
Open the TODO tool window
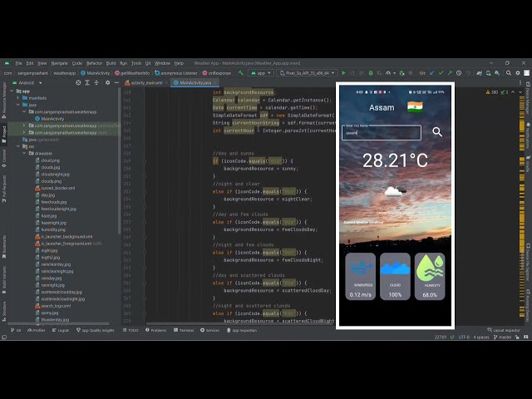pos(131,330)
